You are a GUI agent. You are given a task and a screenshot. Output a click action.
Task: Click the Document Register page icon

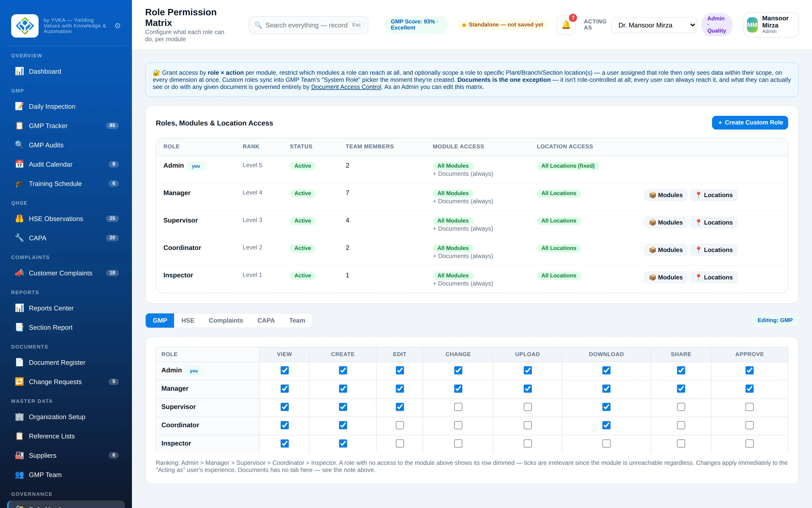pos(20,362)
